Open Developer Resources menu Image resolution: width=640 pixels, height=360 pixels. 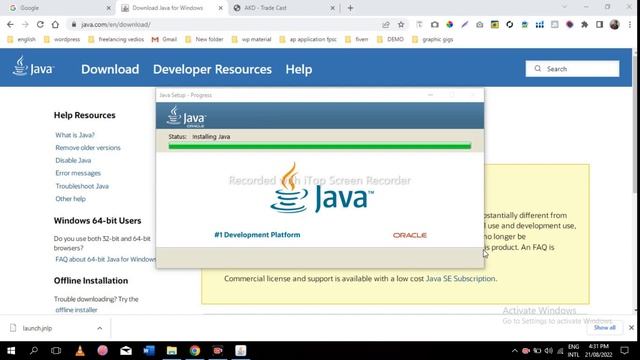[212, 69]
